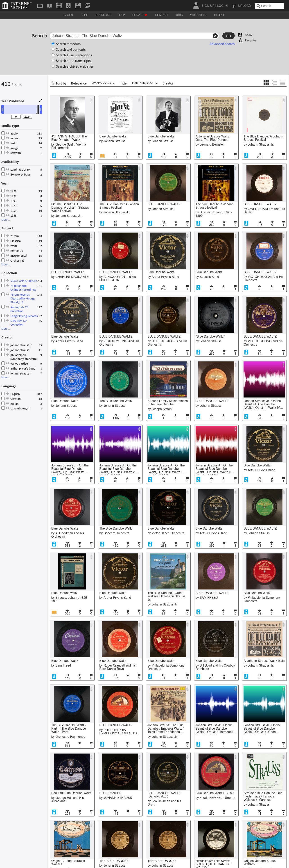Show only audio with its eye icon
The image size is (289, 868).
[x=7, y=133]
